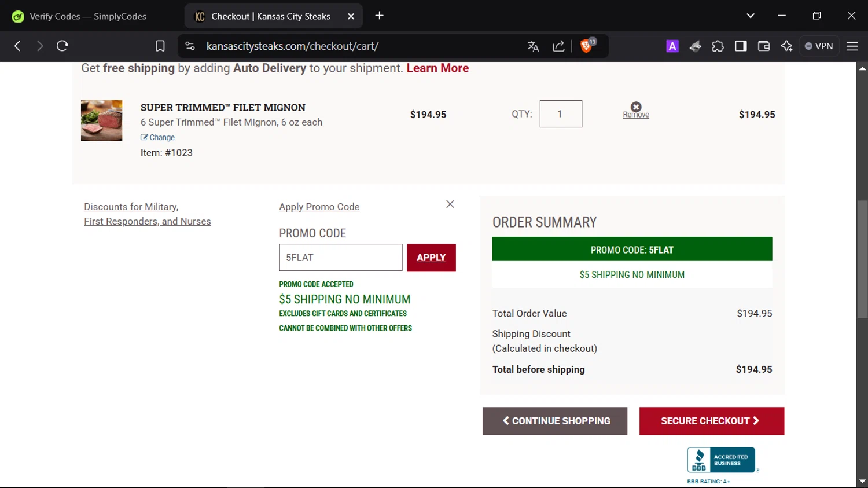This screenshot has width=868, height=488.
Task: Remove the filet mignon from cart
Action: pos(636,110)
